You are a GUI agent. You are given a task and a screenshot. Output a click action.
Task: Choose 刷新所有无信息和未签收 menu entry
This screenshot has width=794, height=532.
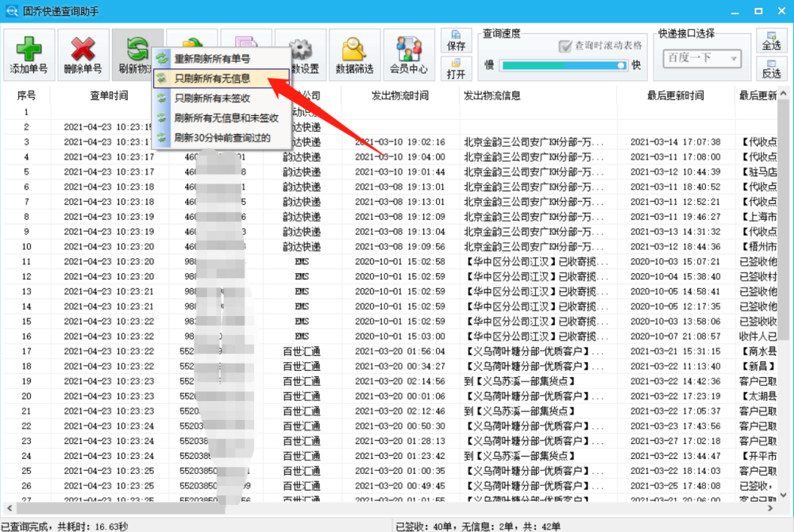(x=221, y=118)
